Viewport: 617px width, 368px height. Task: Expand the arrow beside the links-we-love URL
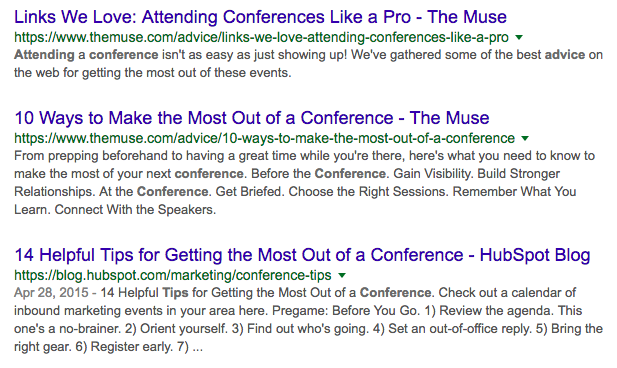(x=519, y=37)
